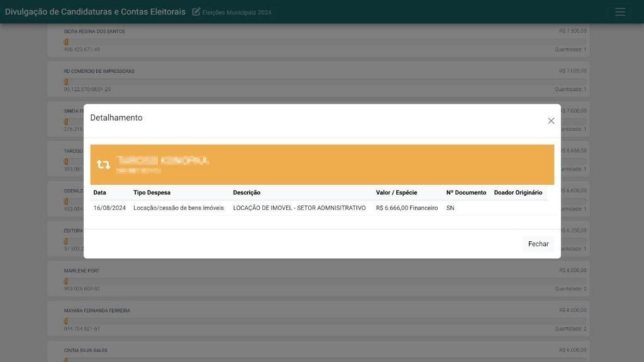Click the edit icon beside Eleições Municipais 2024
The image size is (644, 362).
click(196, 12)
